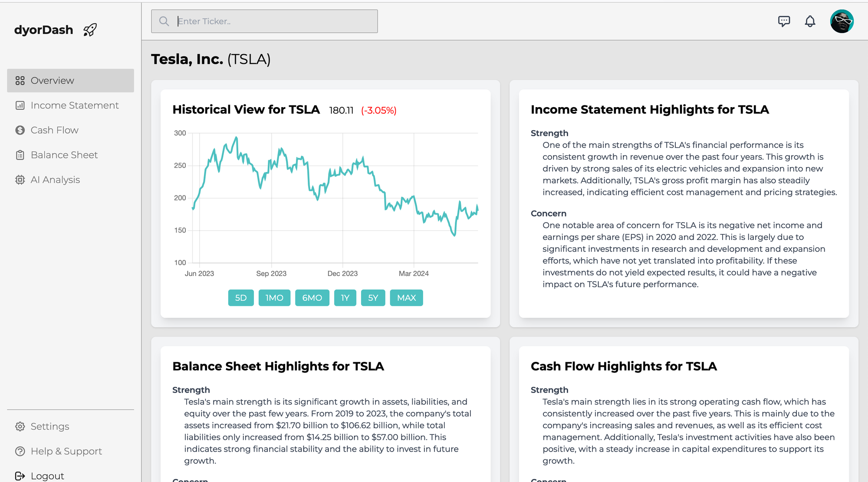Click the Settings gear icon

click(20, 426)
